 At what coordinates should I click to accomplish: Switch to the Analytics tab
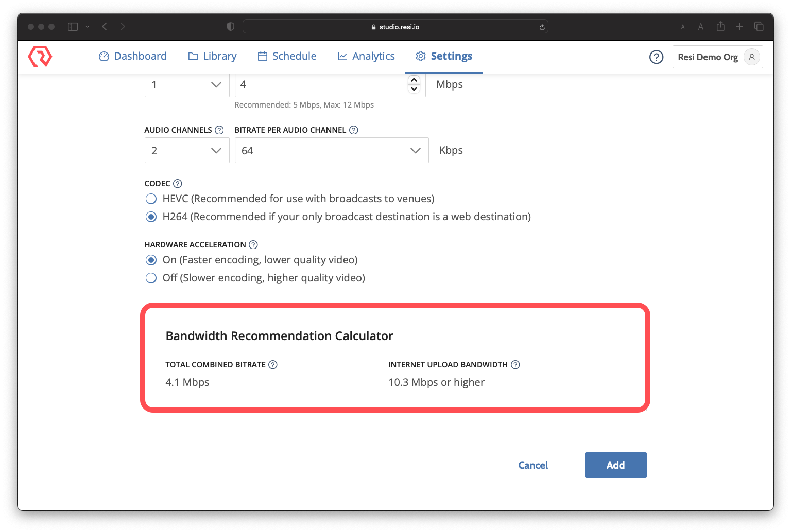366,56
